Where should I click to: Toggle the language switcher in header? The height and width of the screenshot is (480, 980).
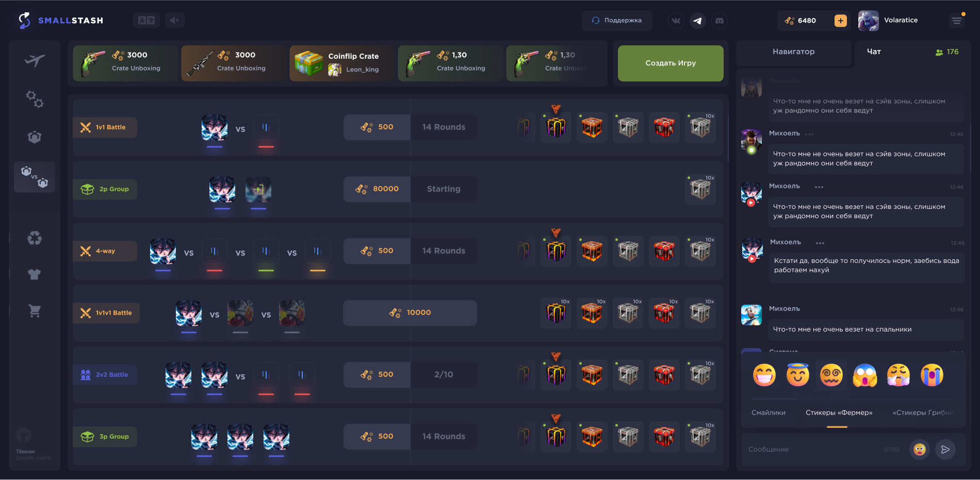tap(146, 20)
